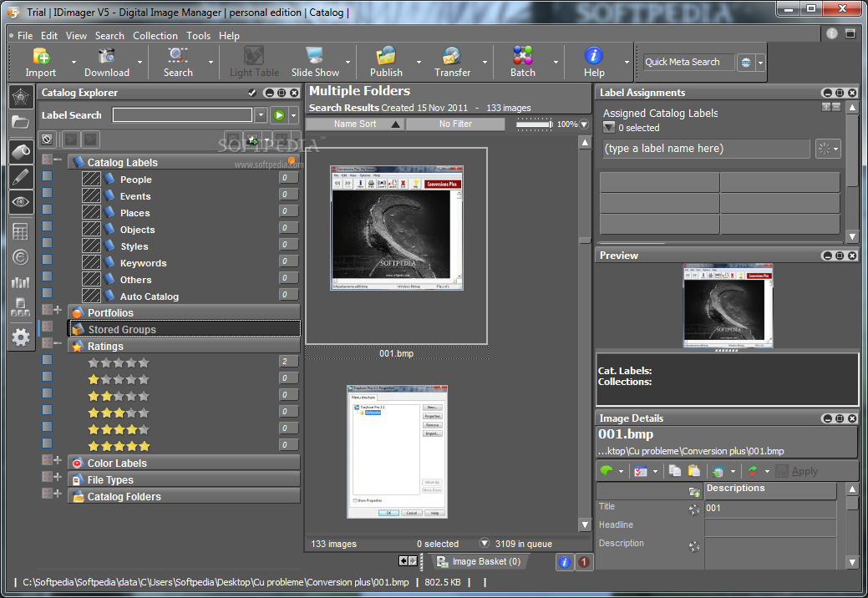Viewport: 868px width, 598px height.
Task: Click the Quick Meta Search field
Action: 688,63
